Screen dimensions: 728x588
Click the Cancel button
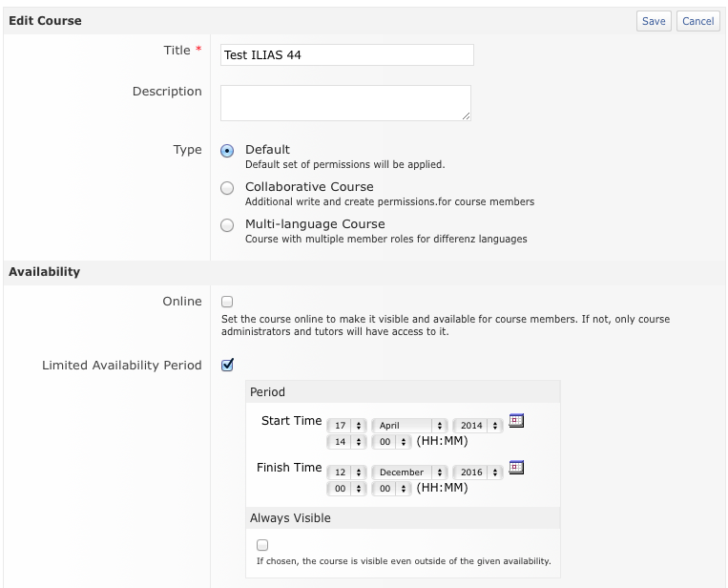point(697,21)
